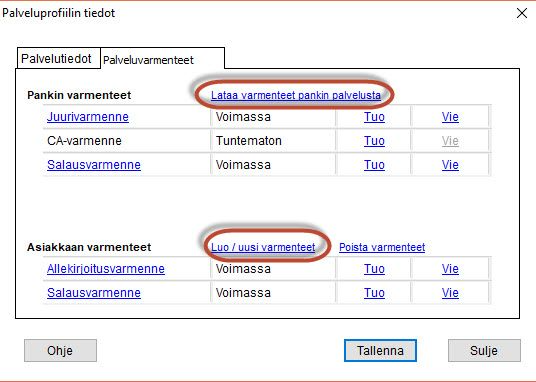
Task: Open Salausvarmenne under Asiakkaan varmenteet
Action: click(x=94, y=293)
